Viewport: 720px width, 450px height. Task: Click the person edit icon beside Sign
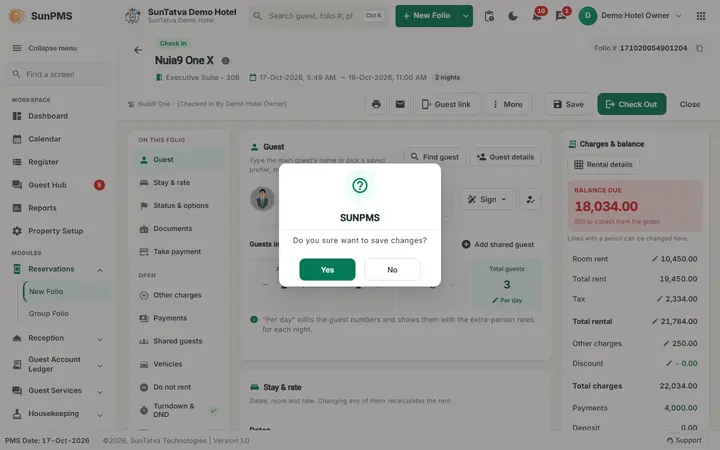[x=530, y=199]
